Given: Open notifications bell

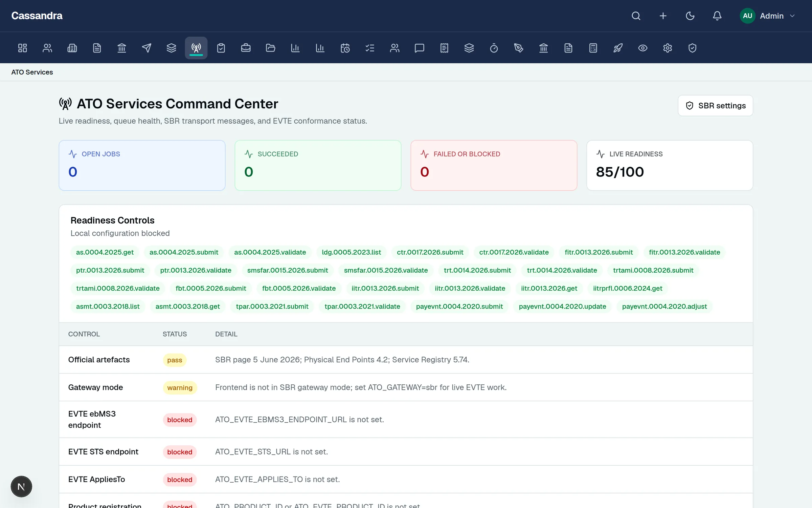Looking at the screenshot, I should 717,16.
